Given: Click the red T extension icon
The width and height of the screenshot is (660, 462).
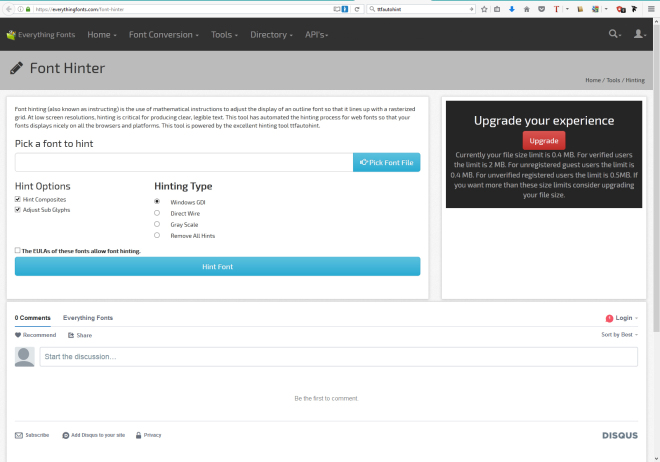Looking at the screenshot, I should pos(556,9).
